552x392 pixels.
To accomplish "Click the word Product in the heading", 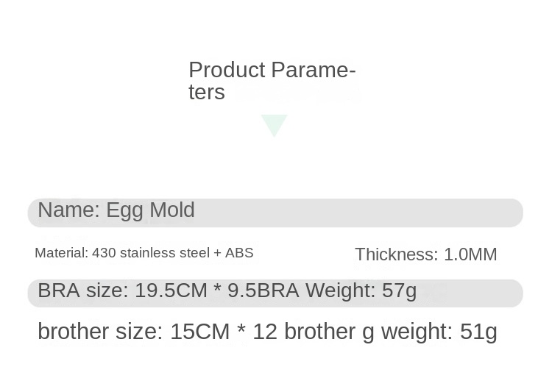I will [x=227, y=70].
